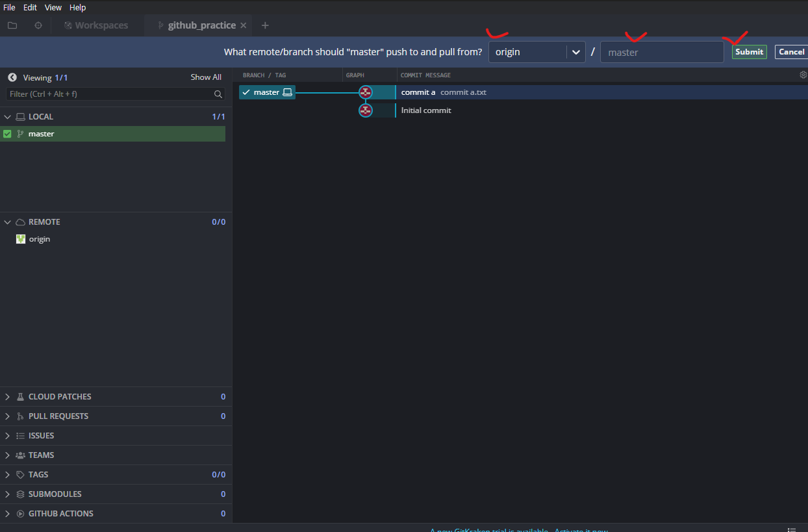Screen dimensions: 808x532
Task: Switch to the Workspaces tab
Action: (95, 25)
